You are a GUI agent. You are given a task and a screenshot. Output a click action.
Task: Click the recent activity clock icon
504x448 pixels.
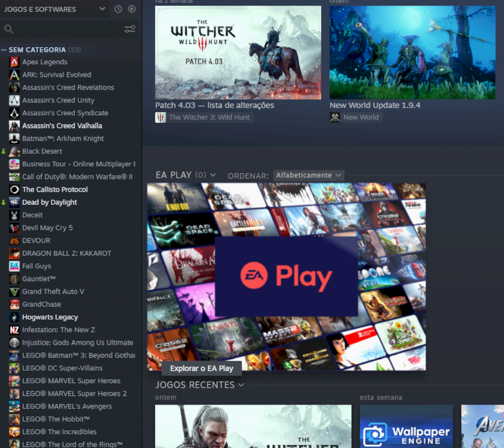pos(118,9)
